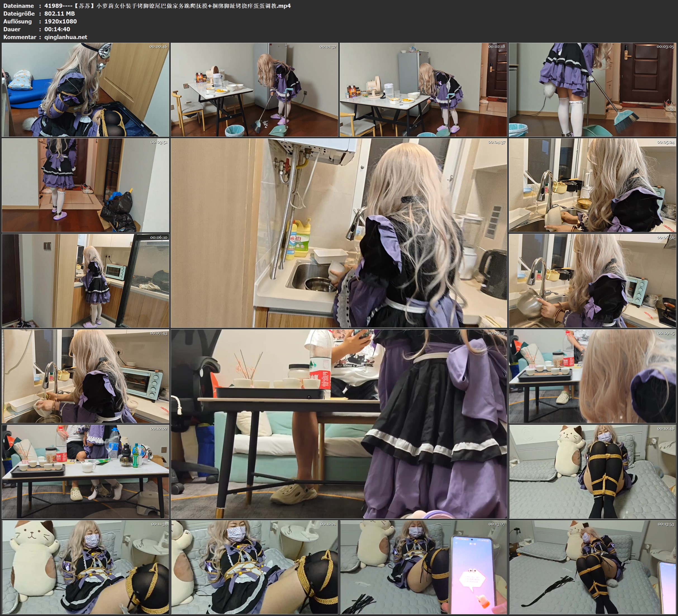This screenshot has height=616, width=678.
Task: Open the thumbnail showing the phone at 00:13:07
Action: pyautogui.click(x=423, y=567)
